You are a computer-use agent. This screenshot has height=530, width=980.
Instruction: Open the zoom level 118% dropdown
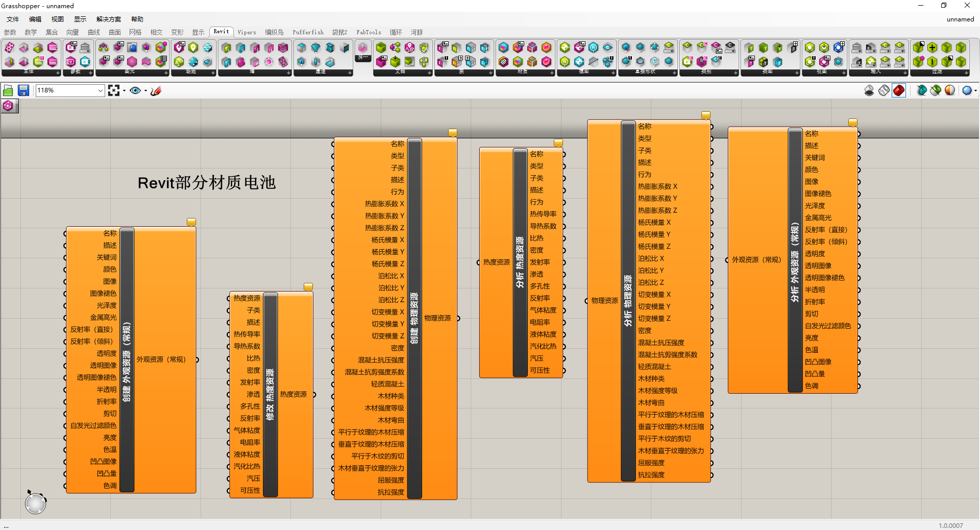[x=100, y=90]
